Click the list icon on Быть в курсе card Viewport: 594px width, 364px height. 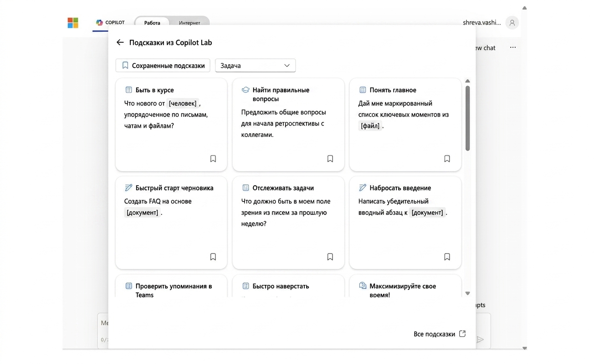click(128, 90)
